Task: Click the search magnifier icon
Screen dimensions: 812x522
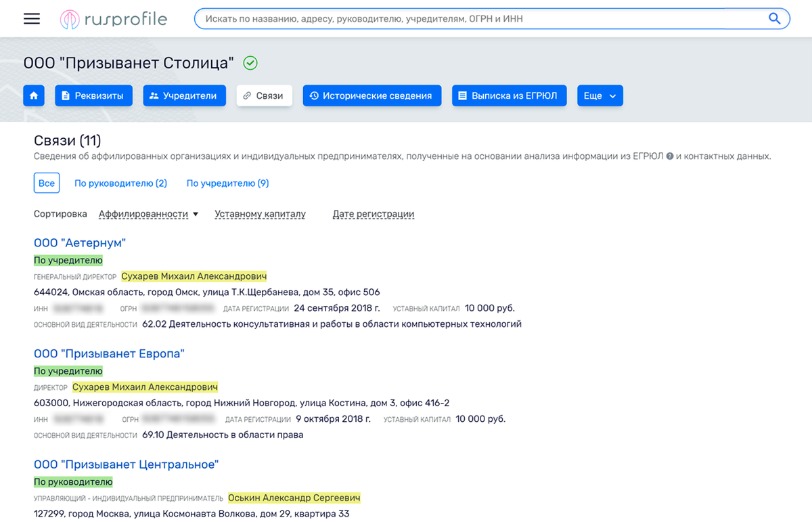Action: [774, 19]
